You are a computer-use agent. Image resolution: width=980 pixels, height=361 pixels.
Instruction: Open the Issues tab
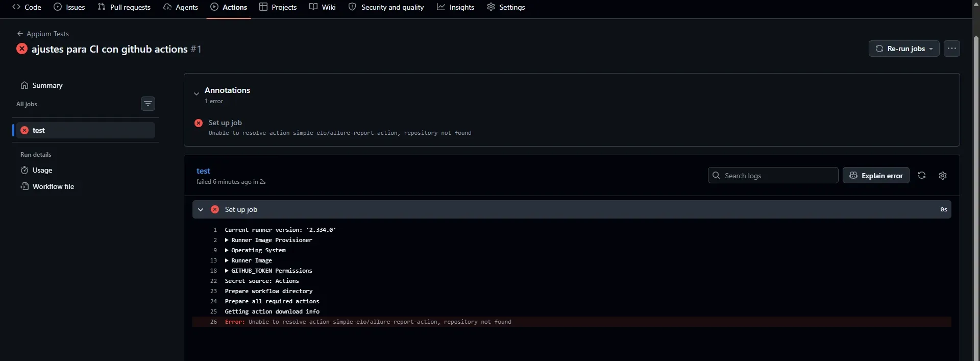coord(69,7)
